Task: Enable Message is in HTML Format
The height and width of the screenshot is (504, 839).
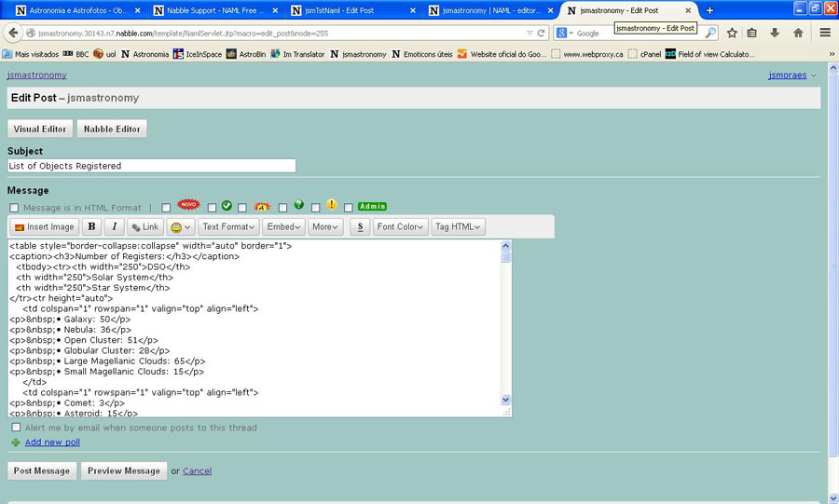Action: click(x=14, y=208)
